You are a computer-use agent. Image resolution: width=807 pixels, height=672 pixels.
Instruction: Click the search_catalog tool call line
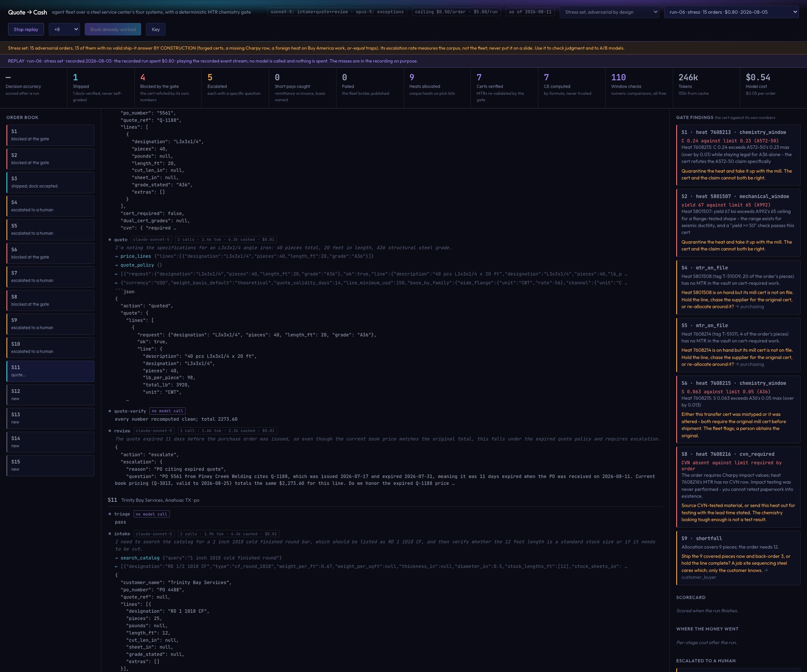pos(198,558)
